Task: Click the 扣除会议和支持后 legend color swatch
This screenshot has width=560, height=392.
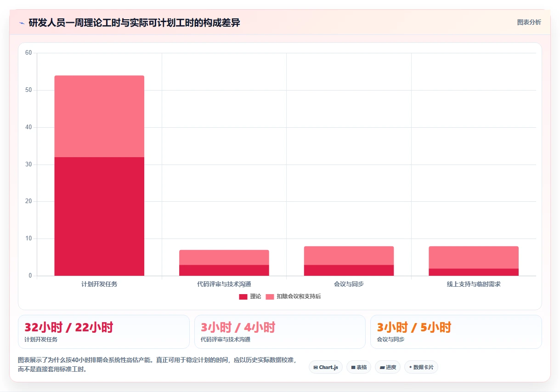Action: [x=270, y=296]
